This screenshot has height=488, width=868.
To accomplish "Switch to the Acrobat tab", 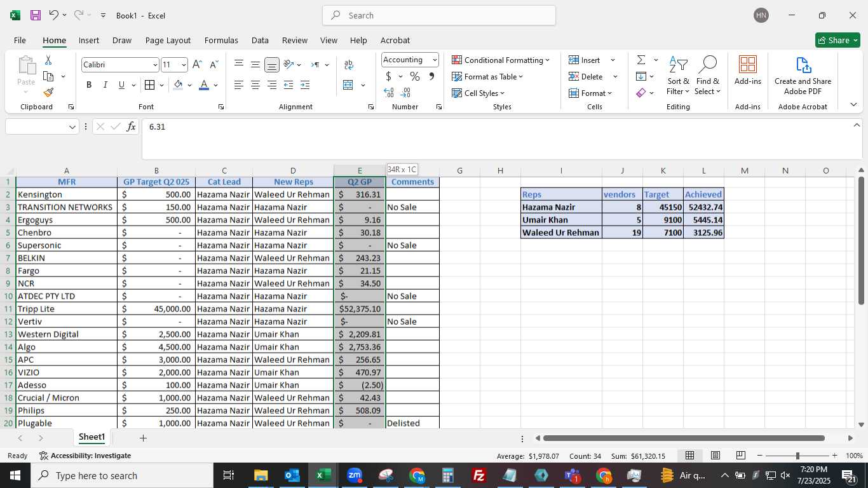I will [395, 40].
